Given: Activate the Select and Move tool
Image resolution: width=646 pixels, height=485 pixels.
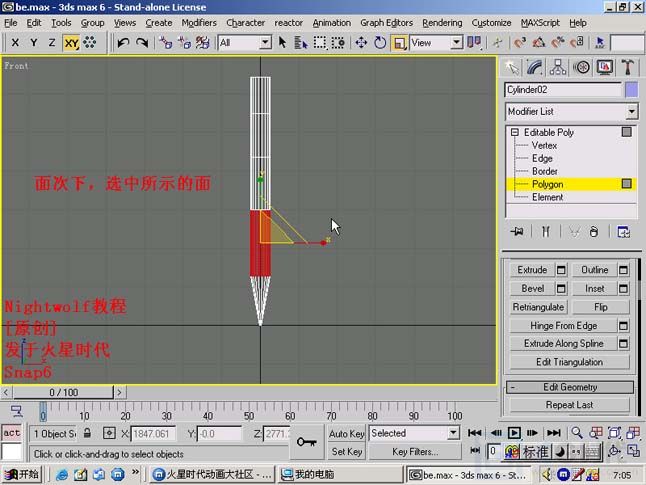Looking at the screenshot, I should (361, 42).
